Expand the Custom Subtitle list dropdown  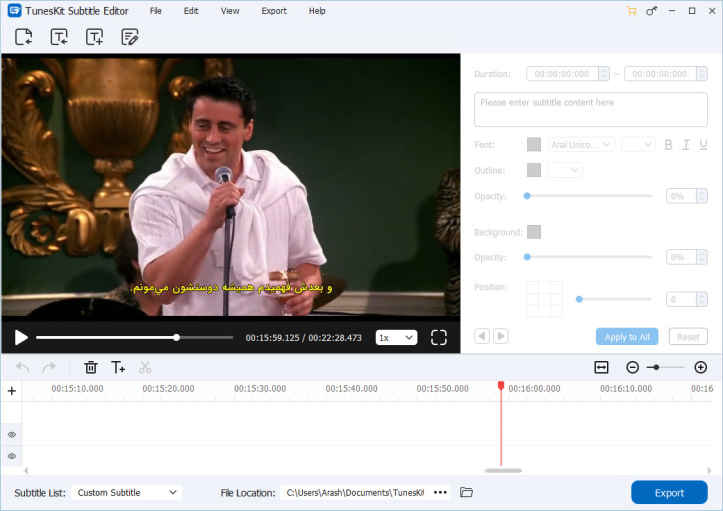point(128,493)
